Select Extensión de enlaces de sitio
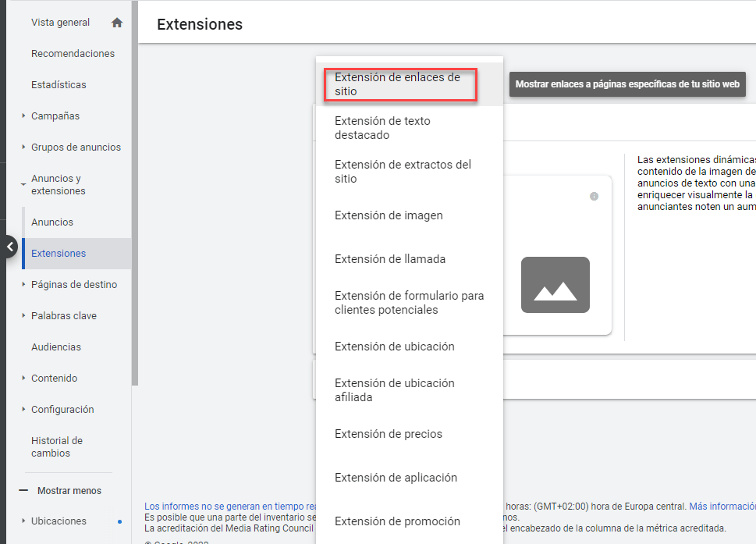 [399, 84]
